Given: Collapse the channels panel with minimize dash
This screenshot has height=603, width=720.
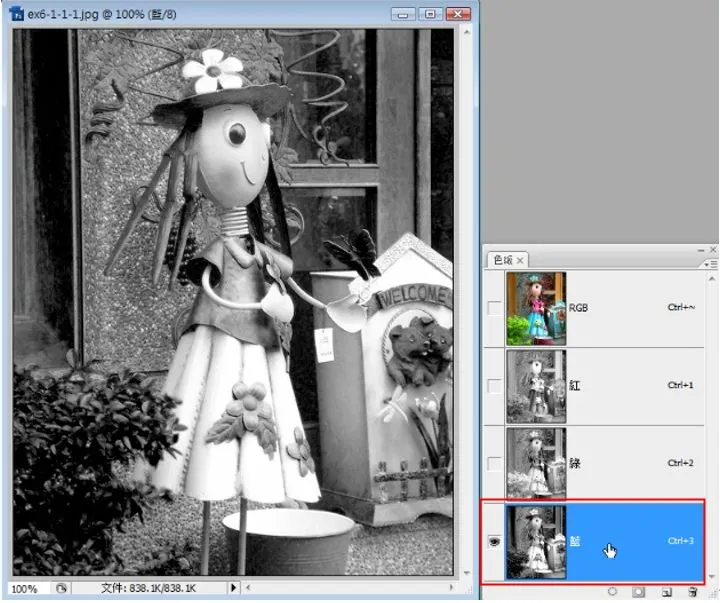Looking at the screenshot, I should point(701,250).
